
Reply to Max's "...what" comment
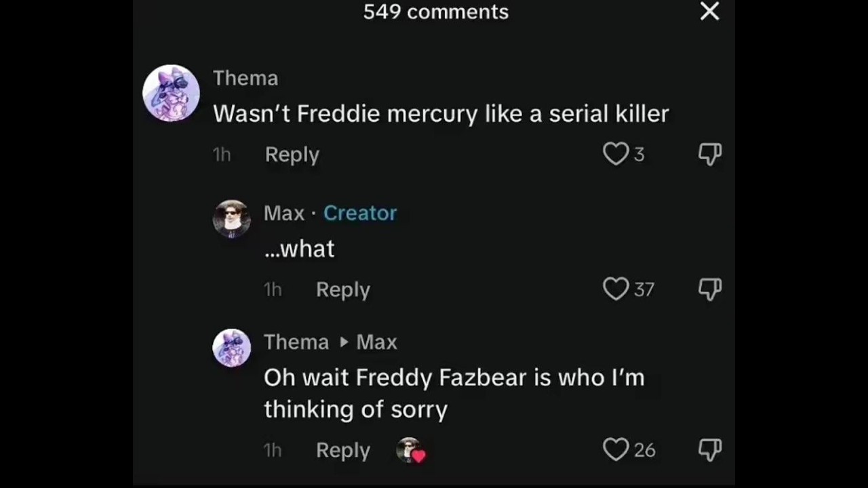(343, 289)
